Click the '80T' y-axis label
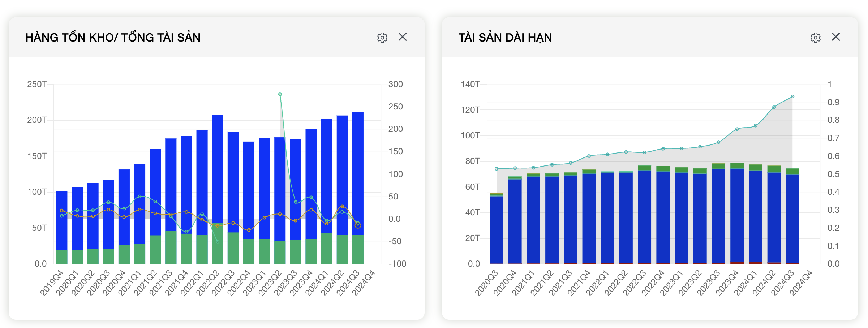Image resolution: width=868 pixels, height=328 pixels. (x=472, y=161)
